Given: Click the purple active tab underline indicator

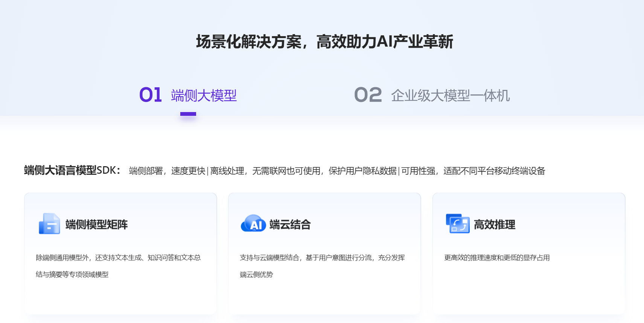Looking at the screenshot, I should point(188,114).
